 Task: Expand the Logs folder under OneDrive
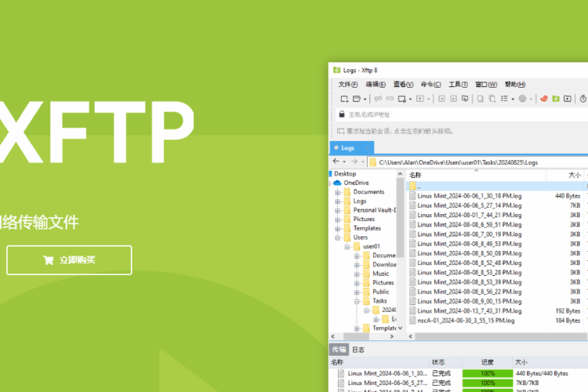337,201
